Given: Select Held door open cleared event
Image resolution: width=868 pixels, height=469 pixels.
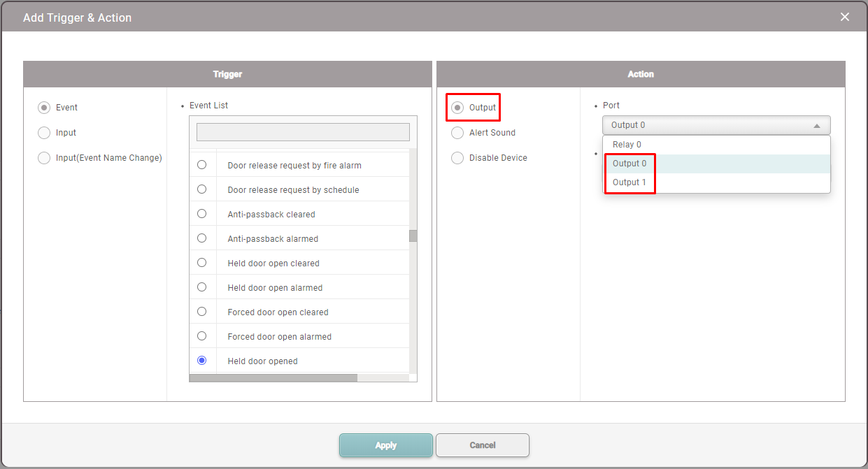Looking at the screenshot, I should coord(202,263).
